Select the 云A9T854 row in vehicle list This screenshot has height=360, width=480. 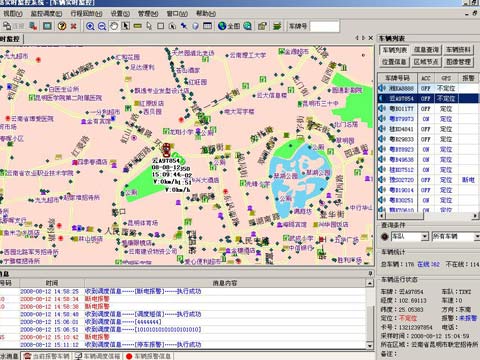429,98
